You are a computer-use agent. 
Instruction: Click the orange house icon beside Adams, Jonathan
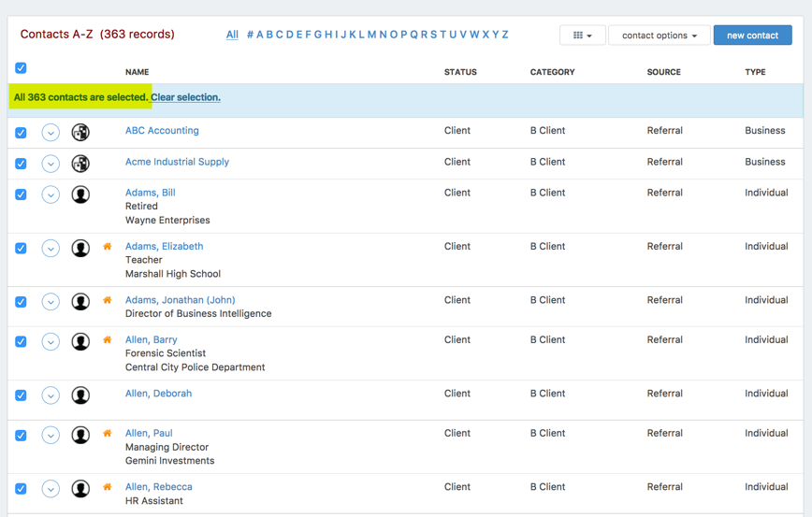tap(108, 300)
